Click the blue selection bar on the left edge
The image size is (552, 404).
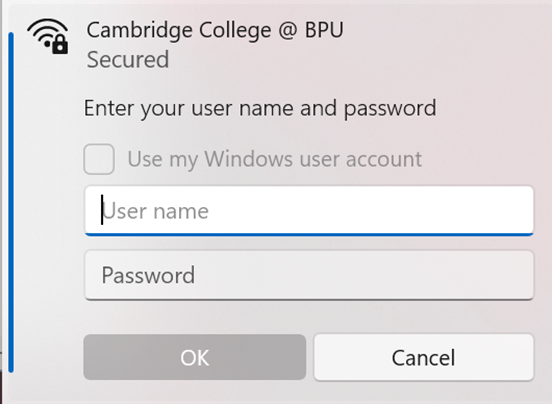11,202
